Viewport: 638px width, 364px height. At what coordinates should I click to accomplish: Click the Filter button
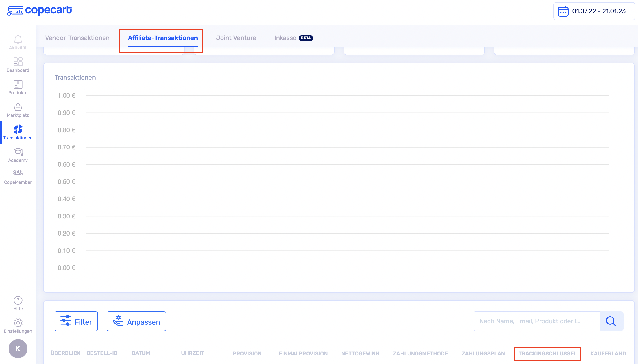[76, 321]
